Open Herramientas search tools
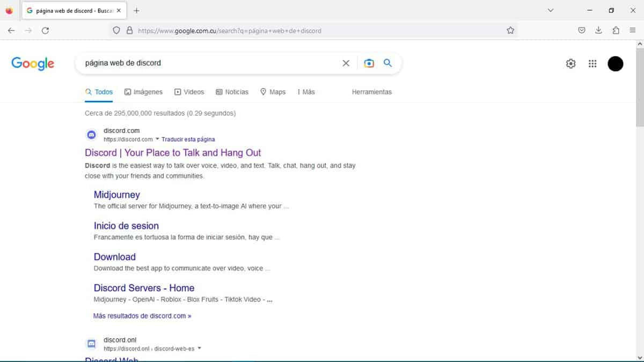Screen dimensions: 644x362 [372, 92]
